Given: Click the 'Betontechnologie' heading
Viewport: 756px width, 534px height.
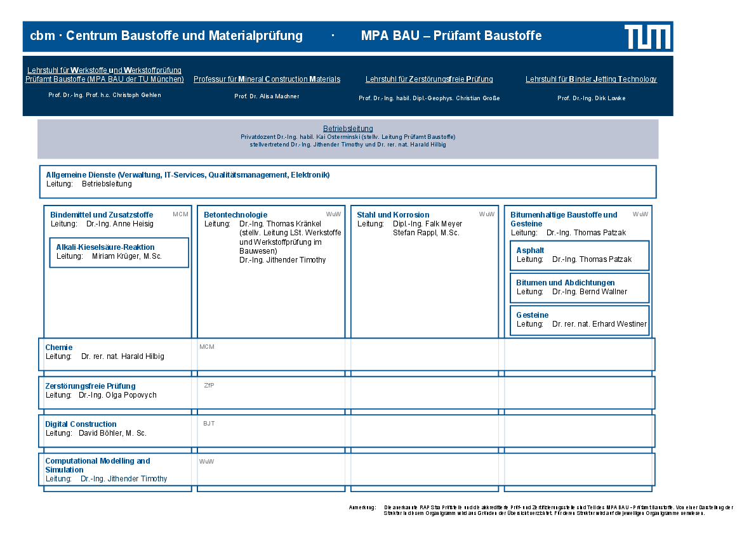Looking at the screenshot, I should point(235,215).
